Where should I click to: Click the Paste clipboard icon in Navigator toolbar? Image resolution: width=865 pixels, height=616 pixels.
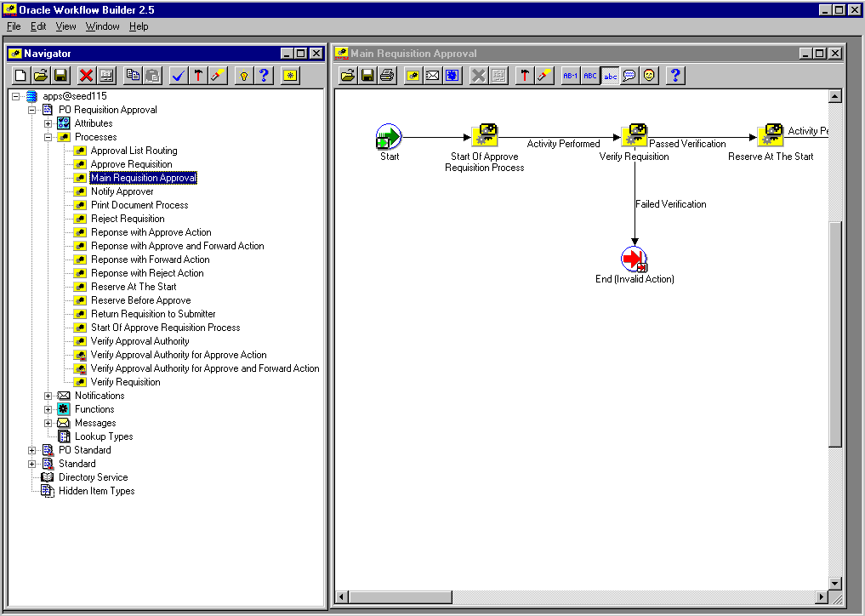[x=152, y=76]
